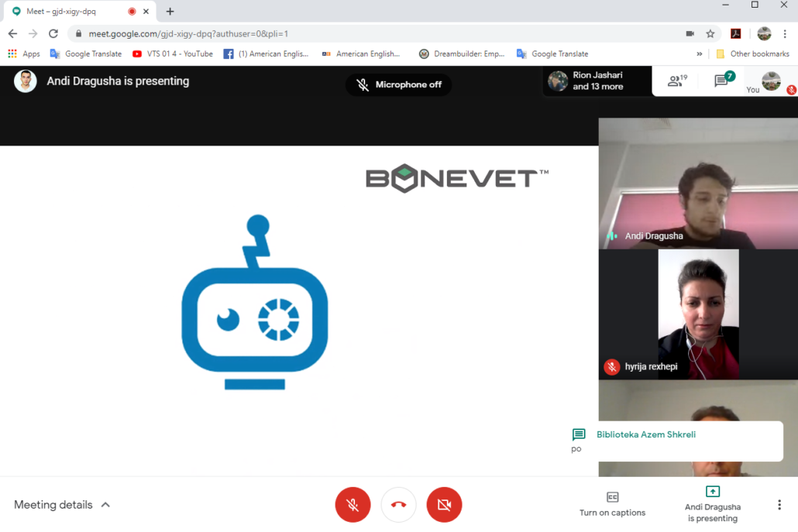
Task: Expand hidden bookmarks chevron
Action: pos(700,53)
